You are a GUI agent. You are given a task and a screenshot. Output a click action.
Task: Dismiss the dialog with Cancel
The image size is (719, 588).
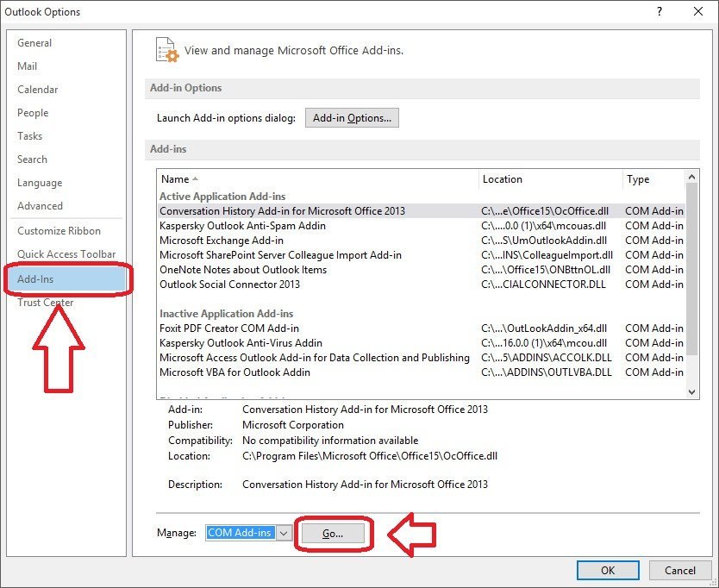point(680,570)
